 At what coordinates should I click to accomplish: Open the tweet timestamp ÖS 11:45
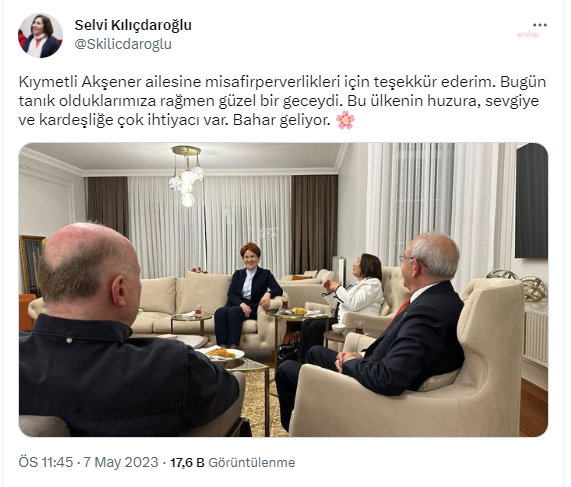(x=46, y=462)
